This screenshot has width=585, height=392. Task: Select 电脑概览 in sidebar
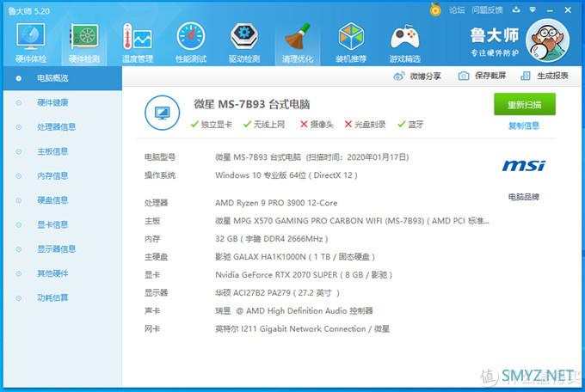point(63,78)
